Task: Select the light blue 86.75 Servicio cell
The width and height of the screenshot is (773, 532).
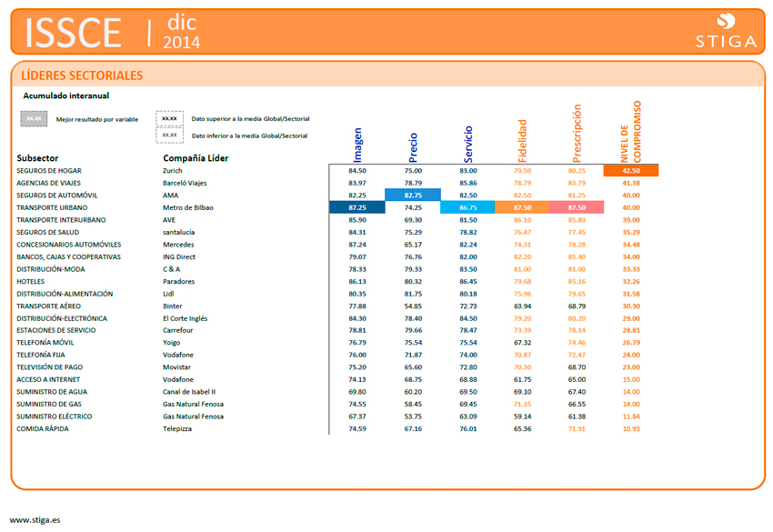Action: [x=467, y=207]
